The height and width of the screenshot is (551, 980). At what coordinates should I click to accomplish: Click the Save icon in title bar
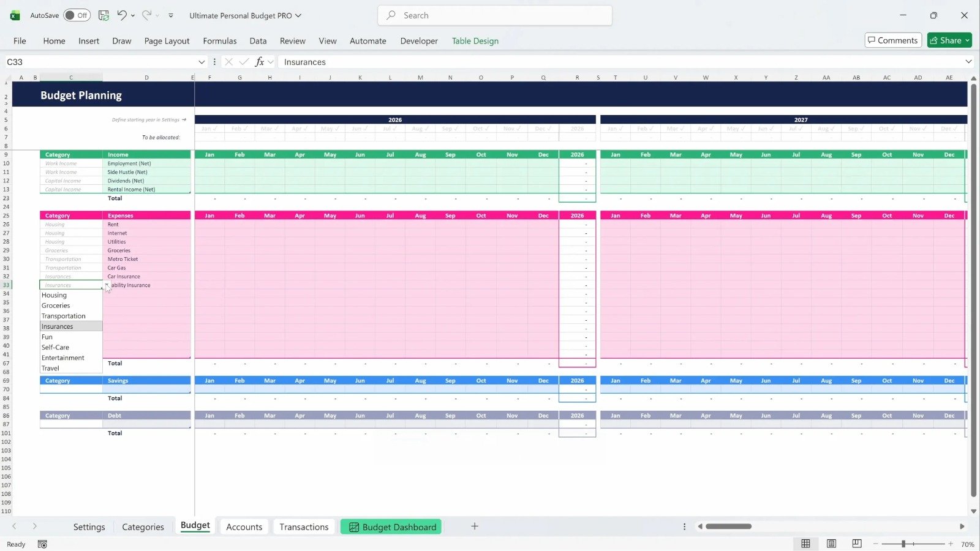coord(104,15)
